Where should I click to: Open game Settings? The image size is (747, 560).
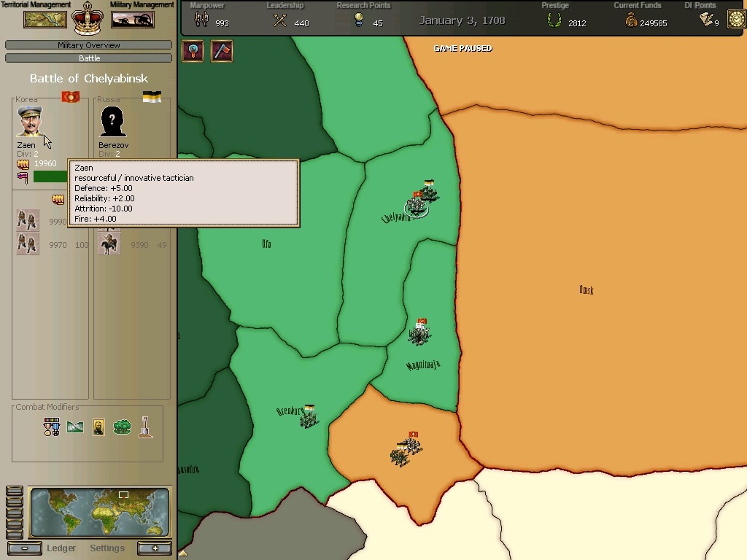tap(107, 548)
